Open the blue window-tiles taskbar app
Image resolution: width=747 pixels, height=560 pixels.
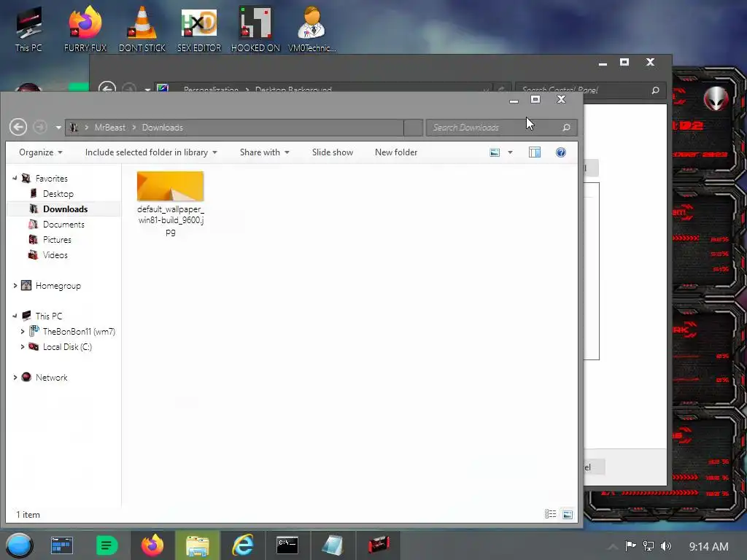tap(62, 545)
